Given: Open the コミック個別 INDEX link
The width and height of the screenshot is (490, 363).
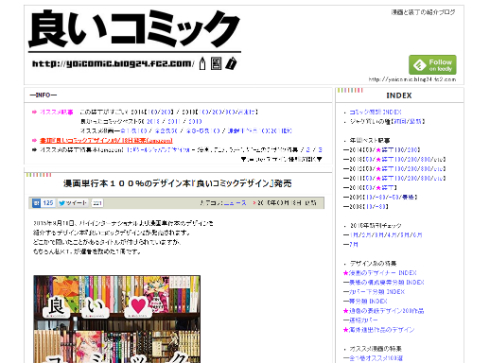Looking at the screenshot, I should coord(375,112).
